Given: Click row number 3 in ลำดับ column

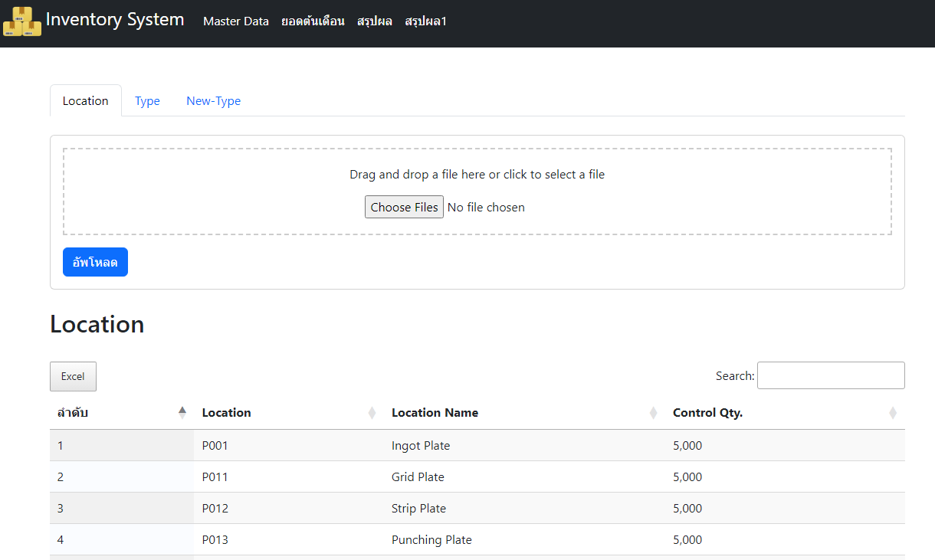Looking at the screenshot, I should (61, 509).
